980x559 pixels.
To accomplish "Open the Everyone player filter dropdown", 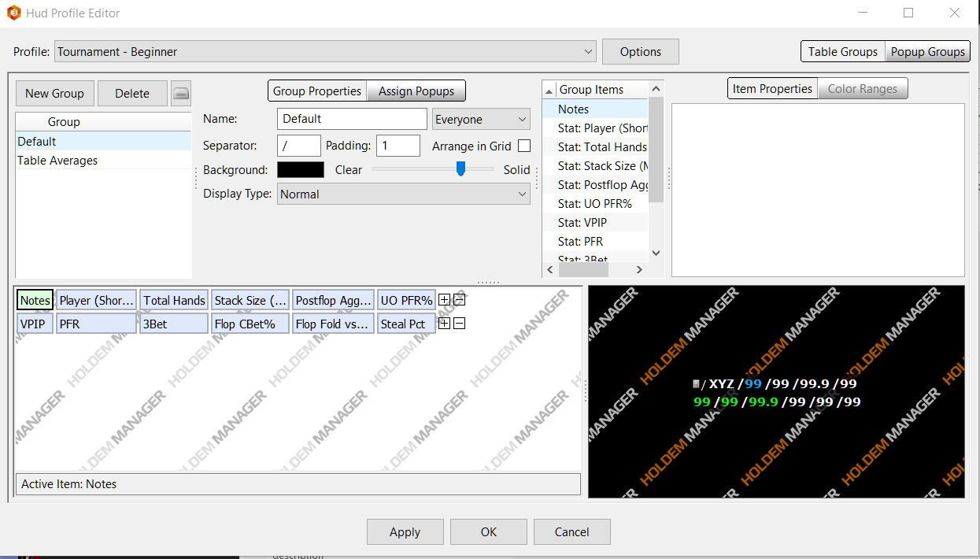I will point(482,120).
